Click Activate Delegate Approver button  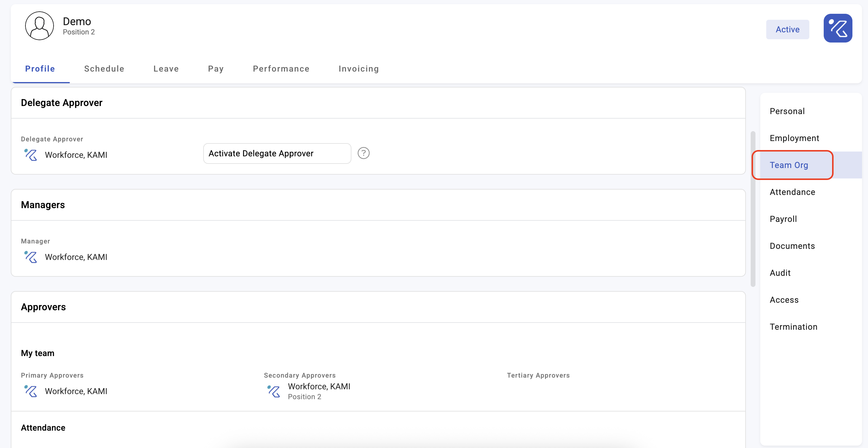click(277, 154)
